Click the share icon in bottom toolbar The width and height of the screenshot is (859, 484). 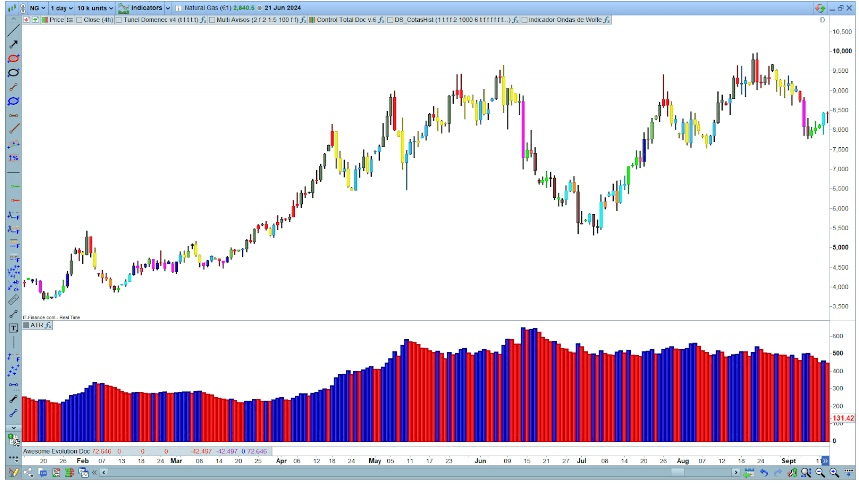[28, 472]
